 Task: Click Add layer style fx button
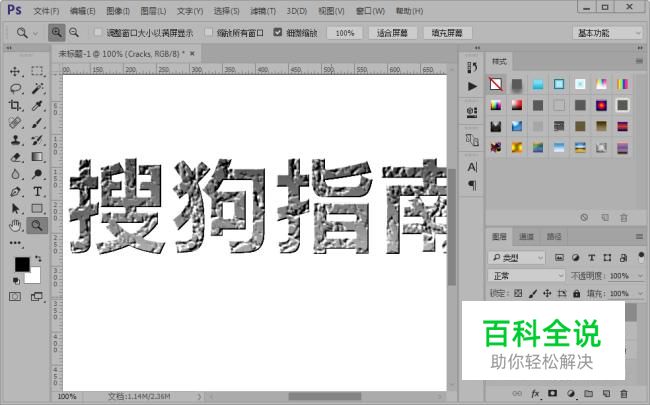coord(535,393)
